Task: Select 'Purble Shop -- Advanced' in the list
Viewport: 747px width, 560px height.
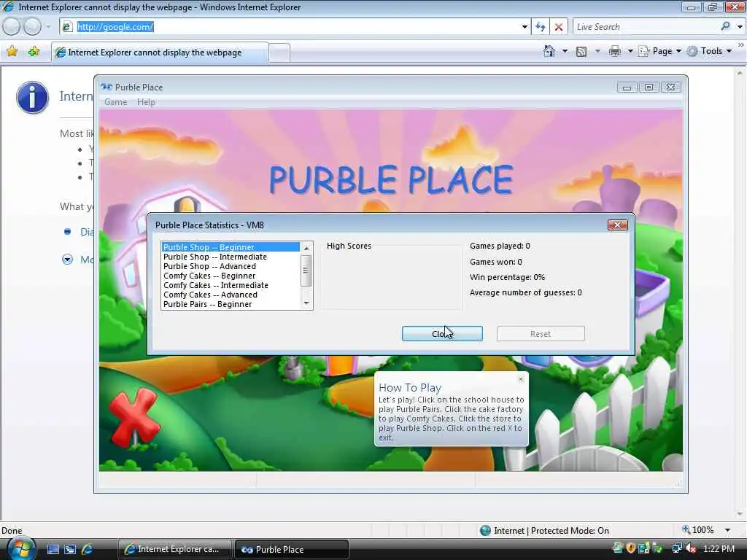Action: (x=231, y=266)
